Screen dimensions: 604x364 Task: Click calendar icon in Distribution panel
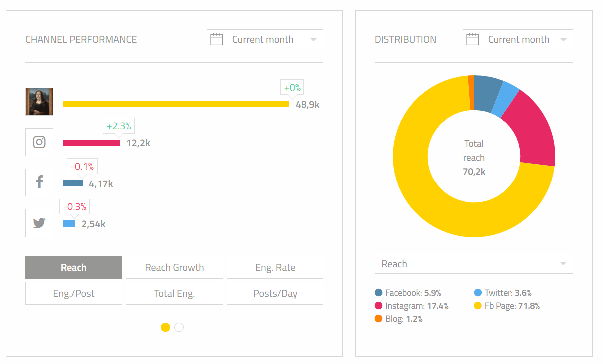[472, 40]
